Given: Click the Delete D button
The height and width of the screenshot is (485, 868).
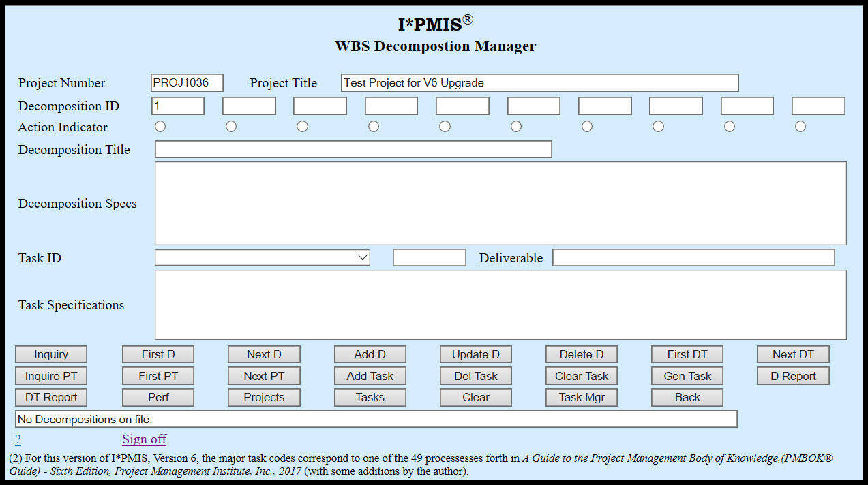Looking at the screenshot, I should click(x=581, y=354).
